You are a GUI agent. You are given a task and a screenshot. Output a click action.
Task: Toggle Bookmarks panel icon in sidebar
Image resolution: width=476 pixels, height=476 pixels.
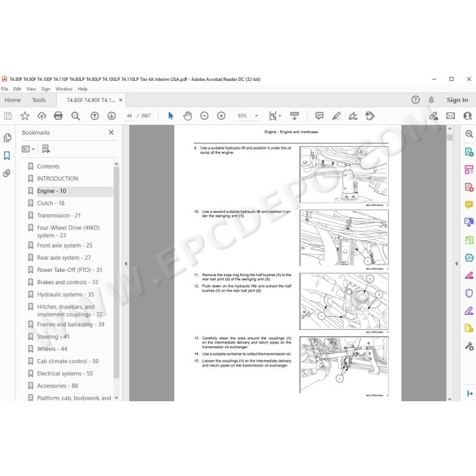tap(7, 156)
